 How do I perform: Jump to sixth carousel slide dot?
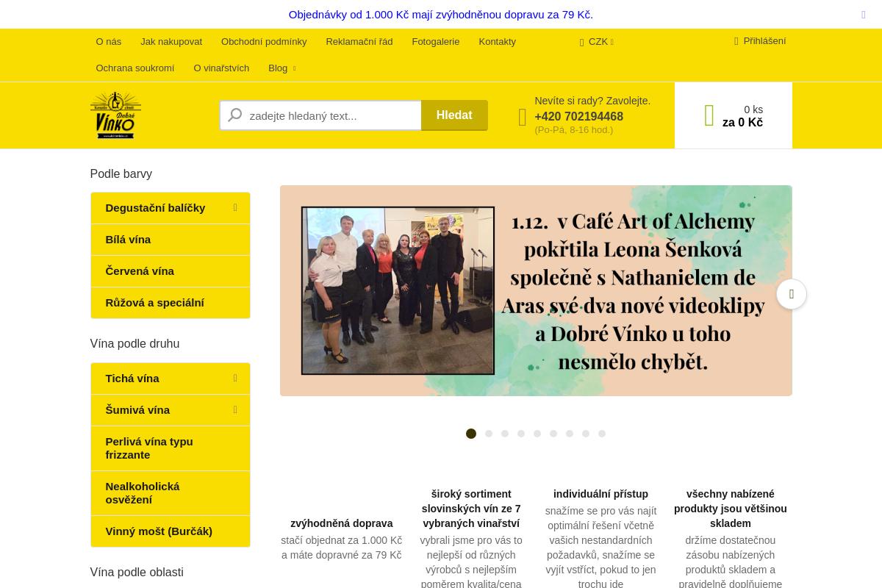553,434
